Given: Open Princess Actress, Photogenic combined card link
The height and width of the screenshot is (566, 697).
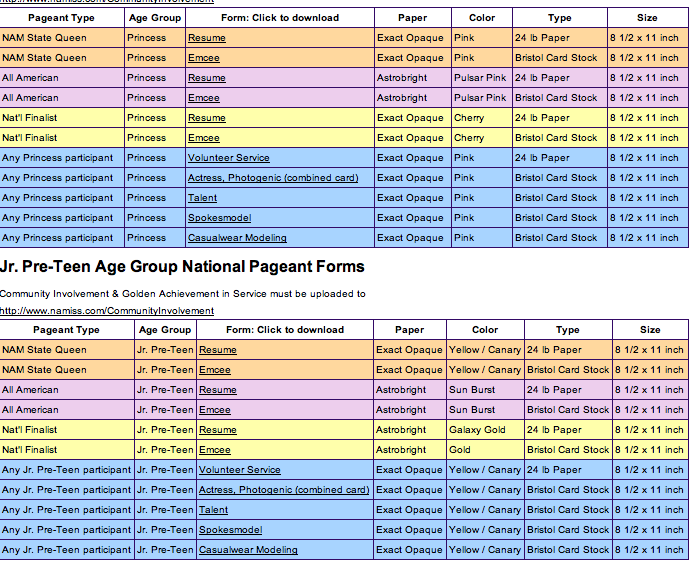Looking at the screenshot, I should (x=273, y=178).
